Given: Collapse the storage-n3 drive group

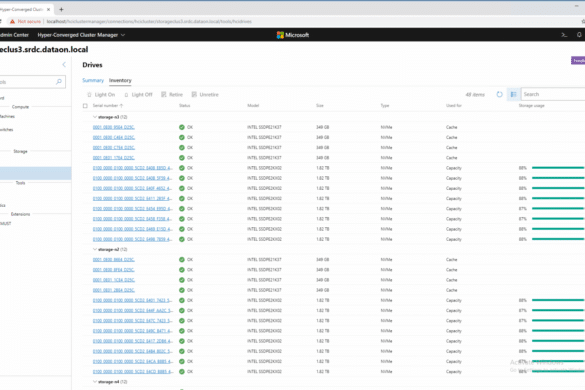Looking at the screenshot, I should pyautogui.click(x=95, y=117).
